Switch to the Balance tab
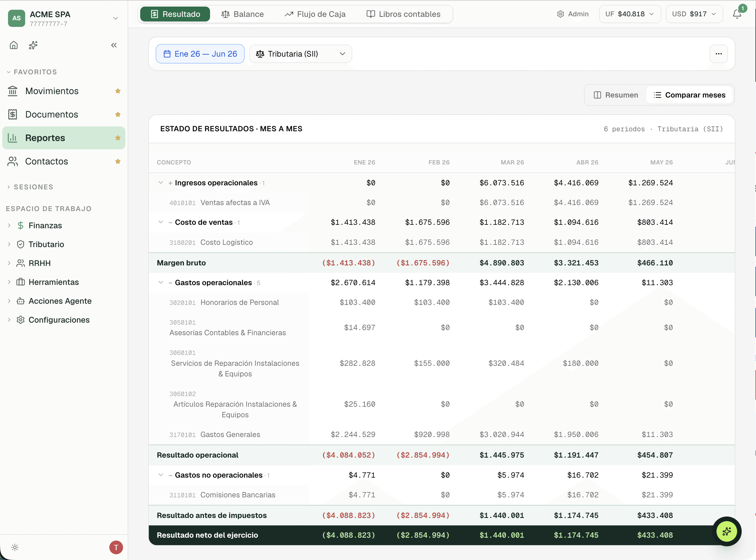Screen dimensions: 756x560 [x=242, y=14]
